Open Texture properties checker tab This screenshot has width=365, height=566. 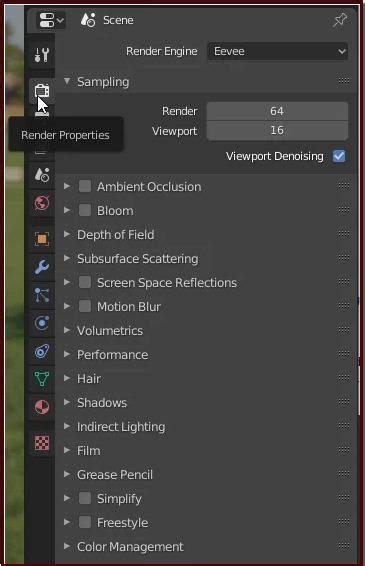[x=42, y=443]
